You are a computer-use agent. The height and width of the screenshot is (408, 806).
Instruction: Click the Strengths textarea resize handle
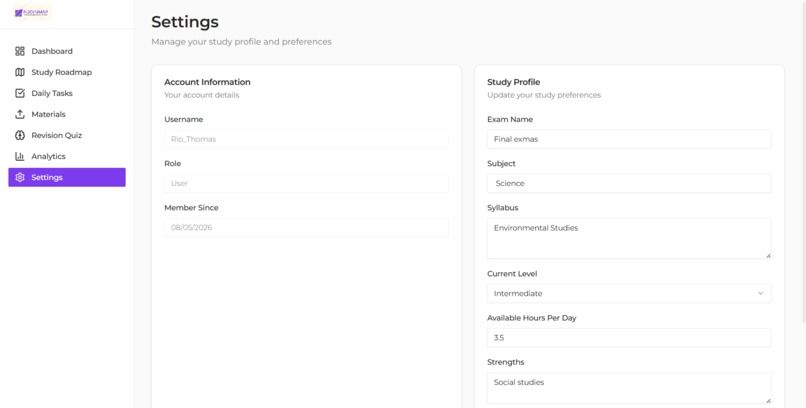click(768, 400)
